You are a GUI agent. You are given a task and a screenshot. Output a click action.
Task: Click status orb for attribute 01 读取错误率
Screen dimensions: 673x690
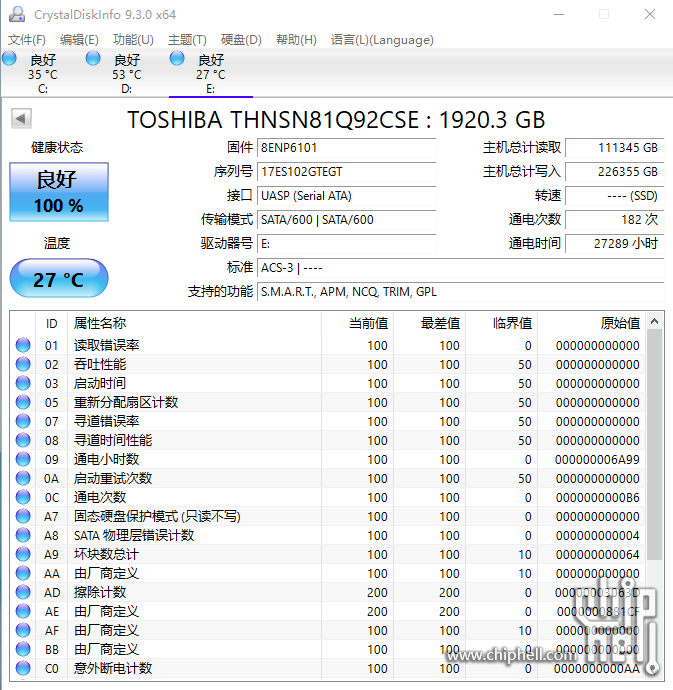[x=23, y=345]
